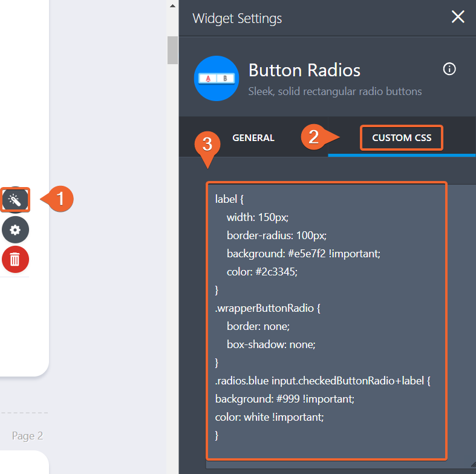The width and height of the screenshot is (476, 474).
Task: Close the Widget Settings panel
Action: pos(458,17)
